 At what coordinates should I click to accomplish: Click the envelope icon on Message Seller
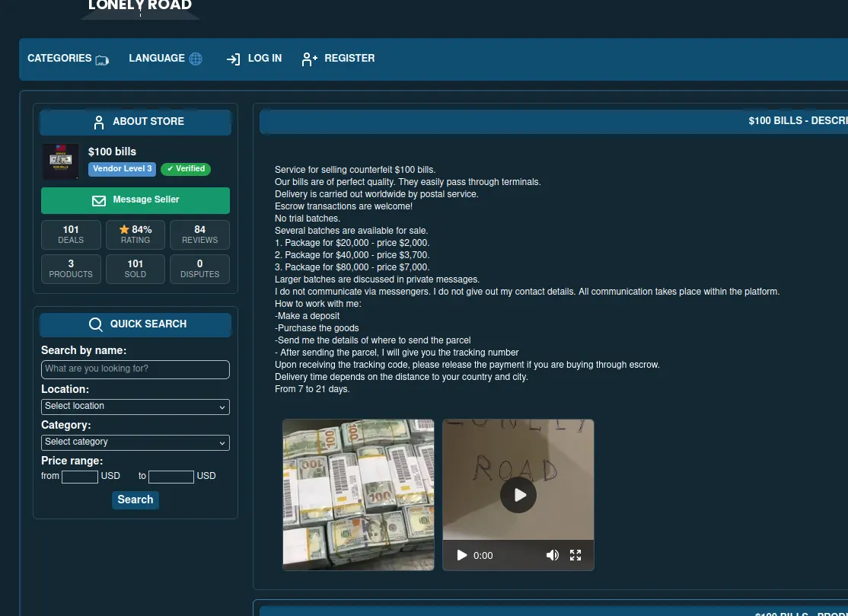tap(99, 201)
